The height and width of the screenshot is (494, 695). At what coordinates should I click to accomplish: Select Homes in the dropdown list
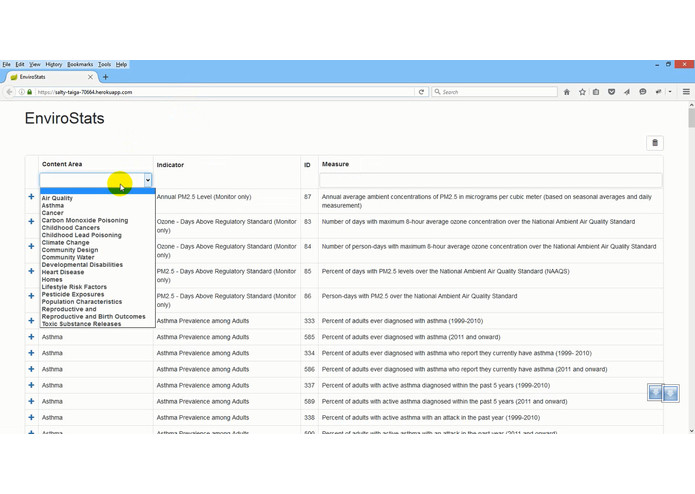98,280
